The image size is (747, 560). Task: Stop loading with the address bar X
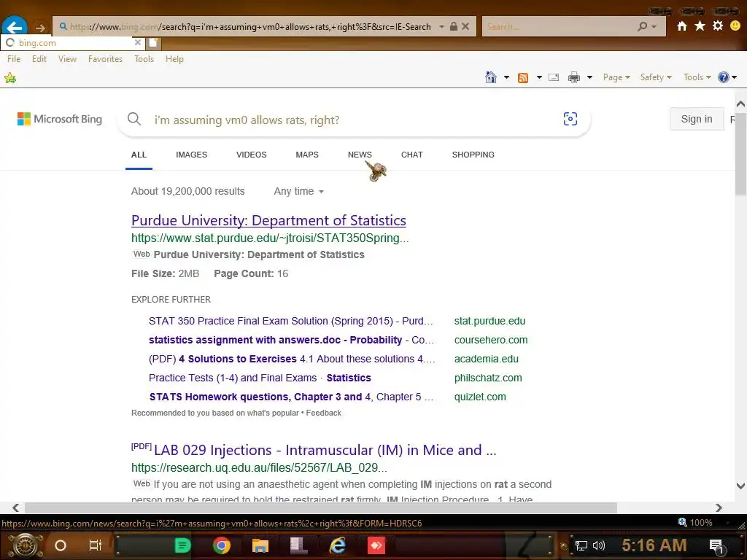click(465, 27)
